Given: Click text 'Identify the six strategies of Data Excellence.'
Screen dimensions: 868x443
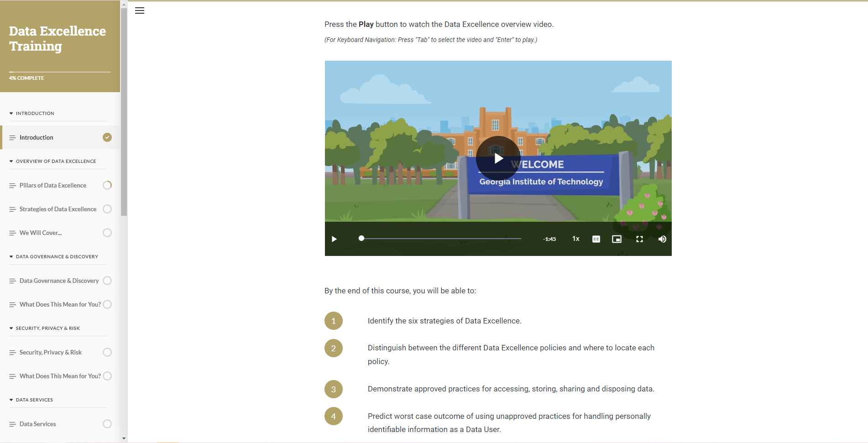Looking at the screenshot, I should click(444, 321).
